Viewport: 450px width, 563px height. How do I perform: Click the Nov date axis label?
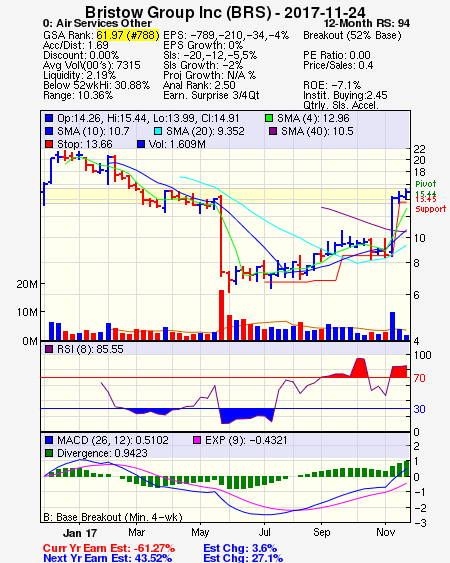point(386,532)
